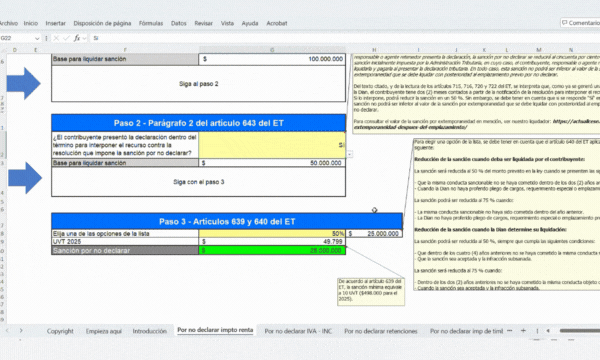Select column F header
This screenshot has height=360, width=600.
pyautogui.click(x=125, y=50)
